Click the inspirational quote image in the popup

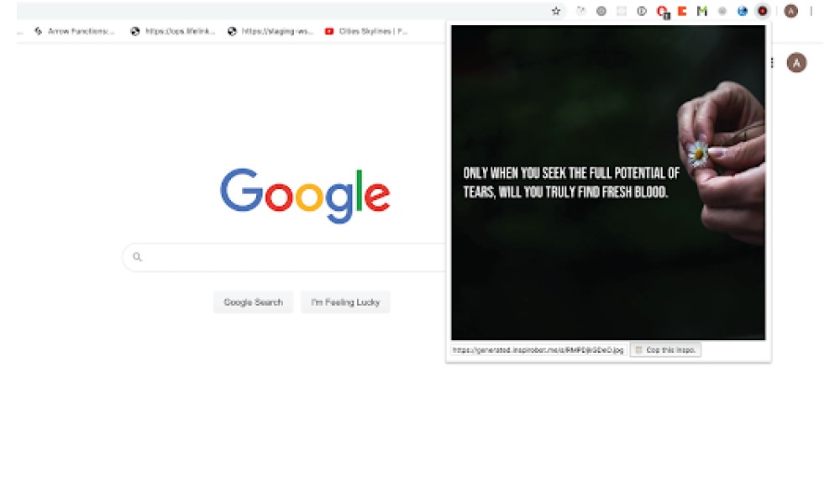[608, 182]
